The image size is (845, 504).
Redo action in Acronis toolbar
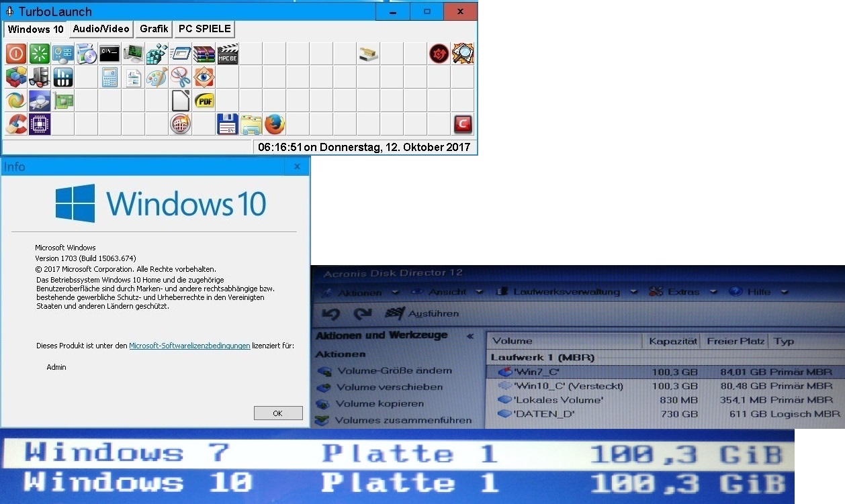click(363, 313)
